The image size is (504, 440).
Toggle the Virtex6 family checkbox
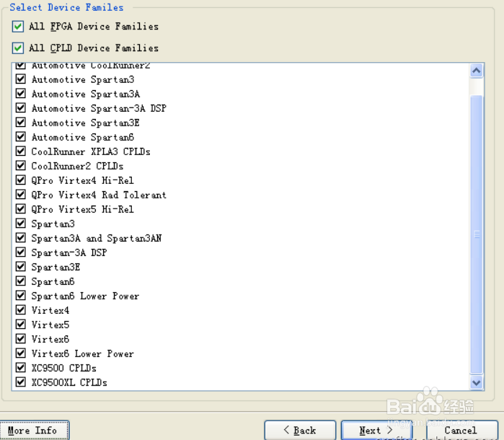[x=21, y=338]
